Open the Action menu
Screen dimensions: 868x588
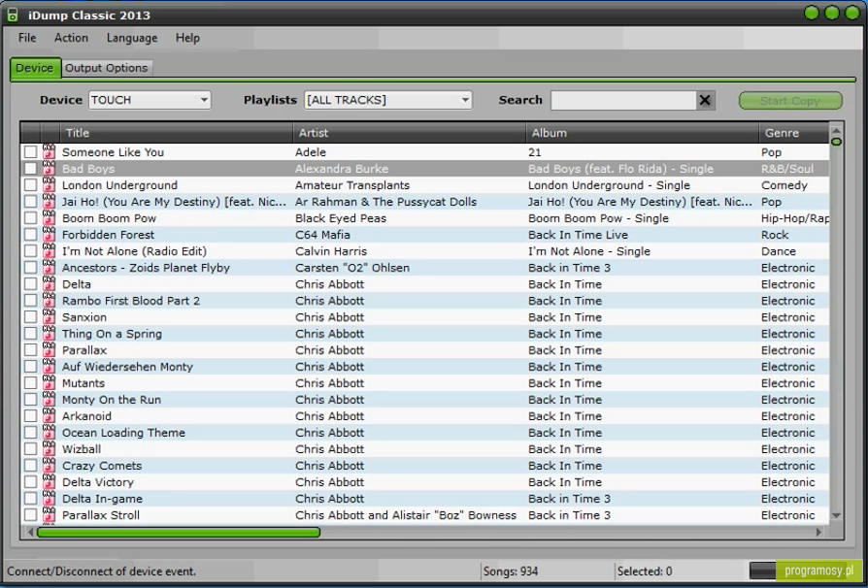(71, 38)
